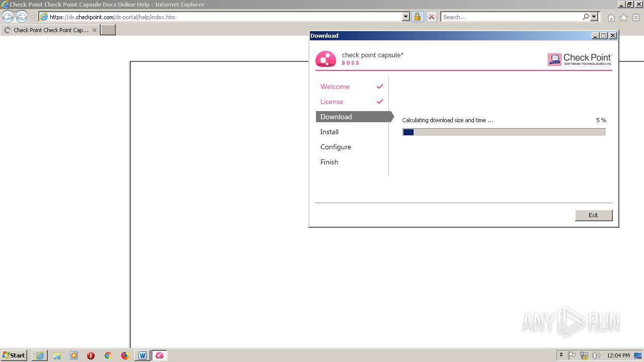Open Opera from the taskbar

[x=91, y=355]
